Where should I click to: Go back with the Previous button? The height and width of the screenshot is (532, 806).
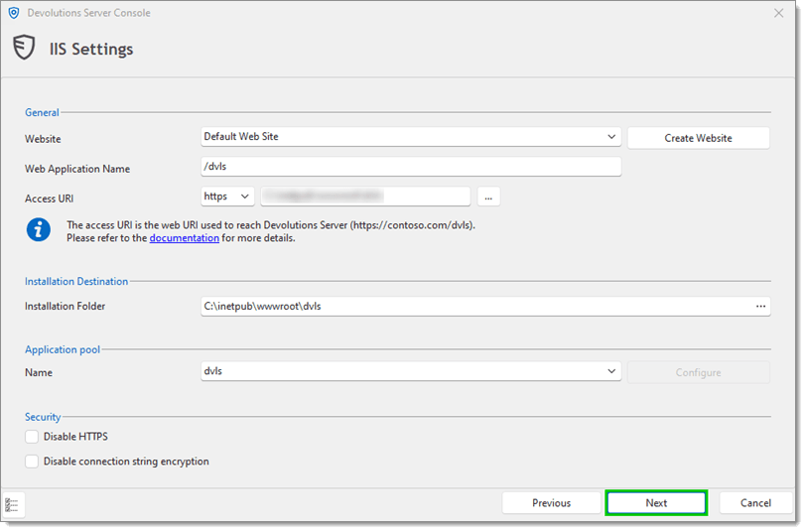[551, 503]
